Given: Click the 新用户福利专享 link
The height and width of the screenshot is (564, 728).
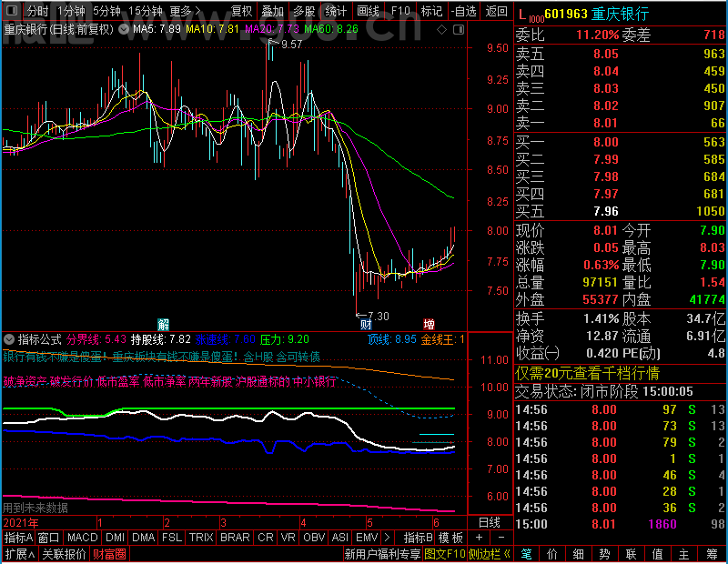Looking at the screenshot, I should pyautogui.click(x=382, y=554).
